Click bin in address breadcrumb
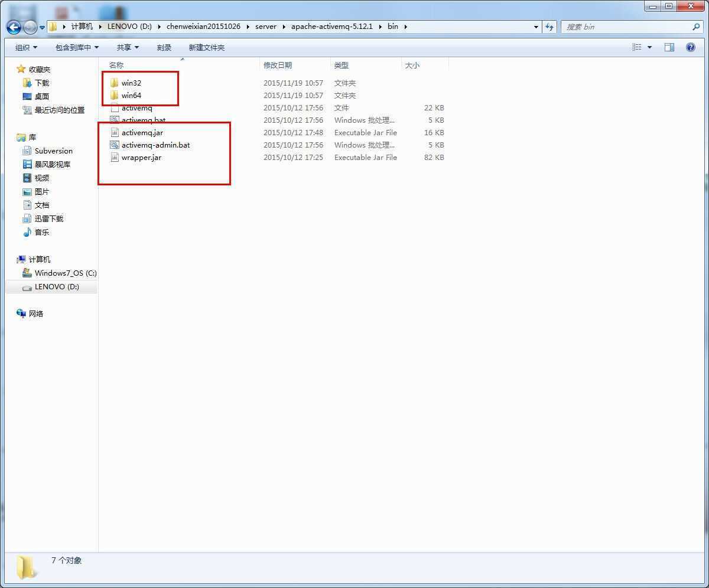 393,27
